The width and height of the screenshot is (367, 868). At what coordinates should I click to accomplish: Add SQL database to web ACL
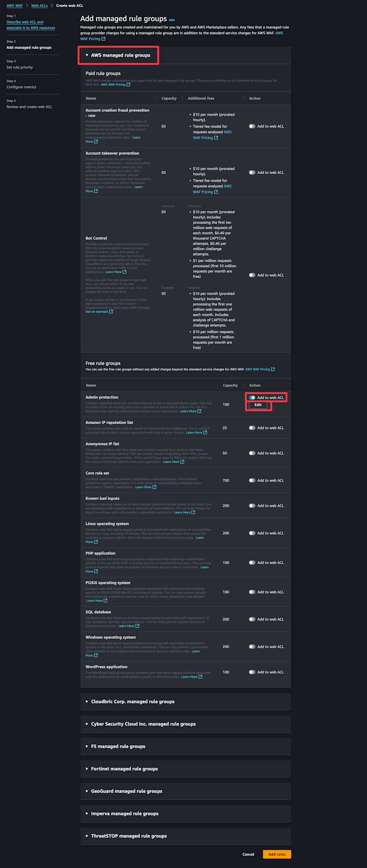pyautogui.click(x=252, y=619)
